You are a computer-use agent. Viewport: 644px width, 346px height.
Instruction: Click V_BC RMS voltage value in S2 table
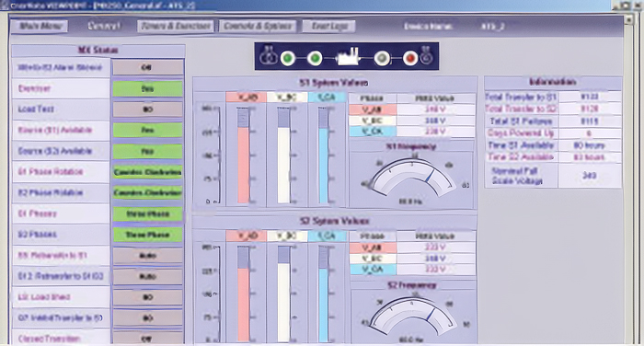[x=436, y=259]
